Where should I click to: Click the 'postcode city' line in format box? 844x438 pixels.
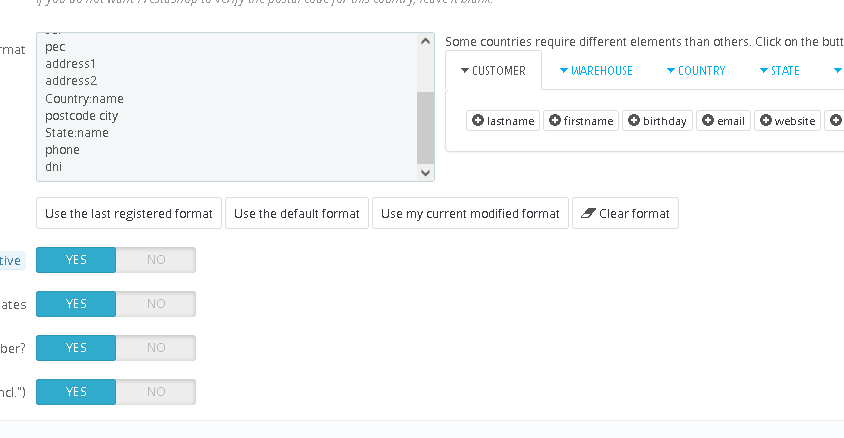pos(81,116)
